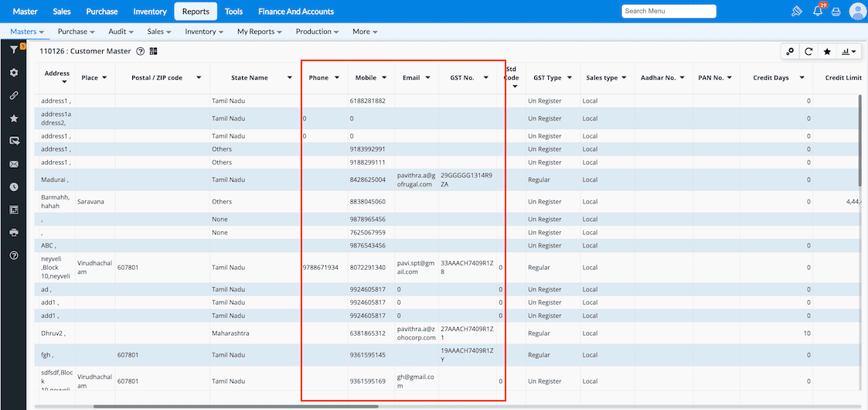Screen dimensions: 868x410
Task: Refresh the Customer Master report
Action: (808, 52)
